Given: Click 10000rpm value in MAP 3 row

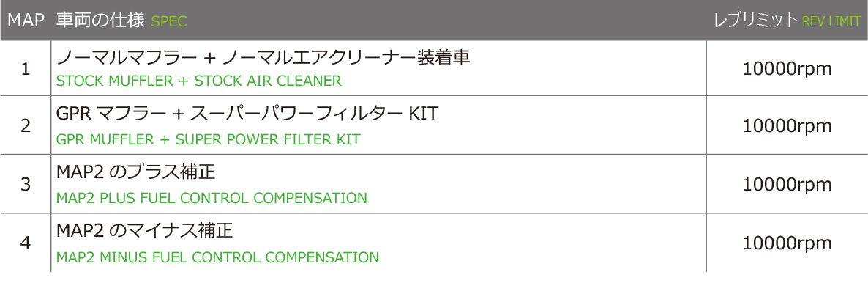Looking at the screenshot, I should 787,184.
